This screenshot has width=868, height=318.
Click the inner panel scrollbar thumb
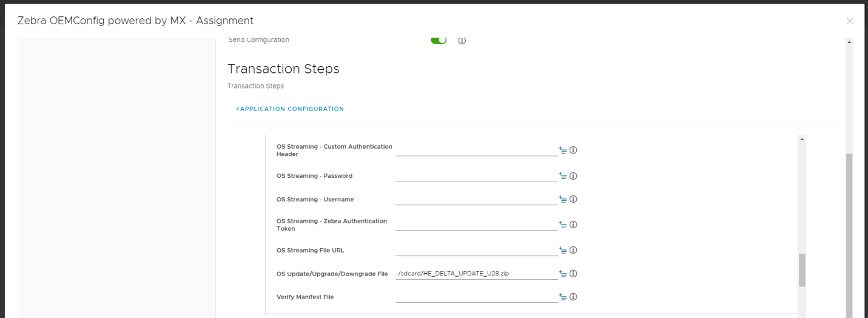click(802, 270)
